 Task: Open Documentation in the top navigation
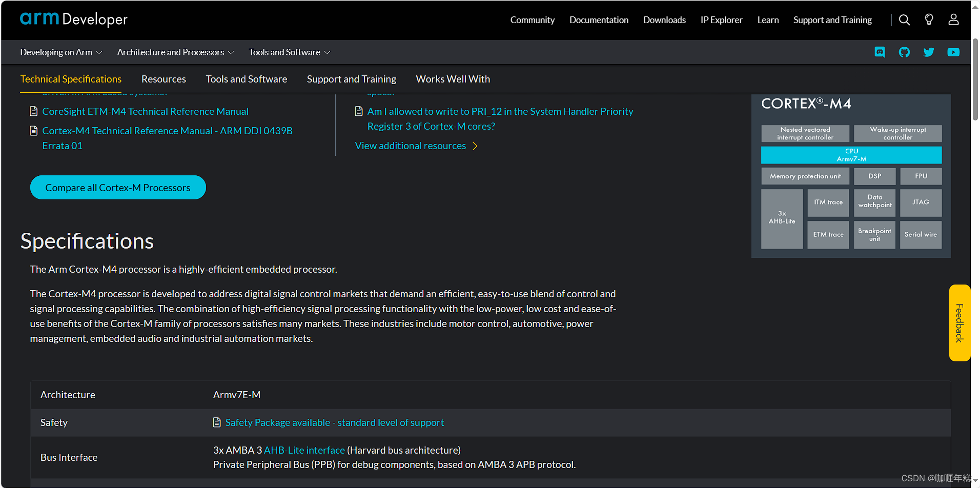(599, 20)
